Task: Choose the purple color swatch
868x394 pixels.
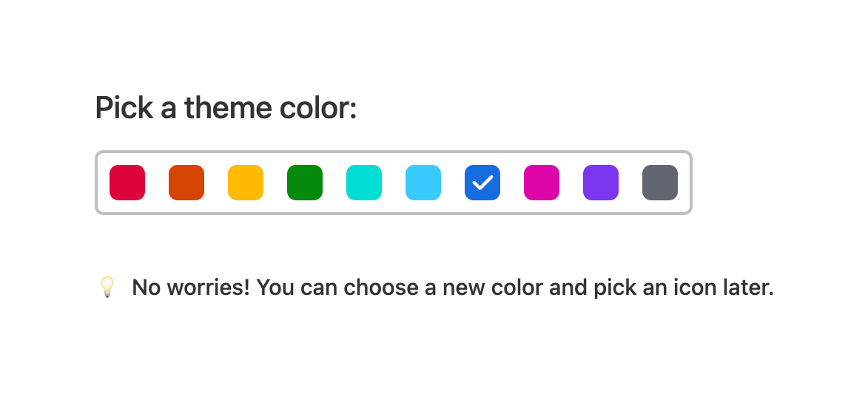Action: point(601,183)
